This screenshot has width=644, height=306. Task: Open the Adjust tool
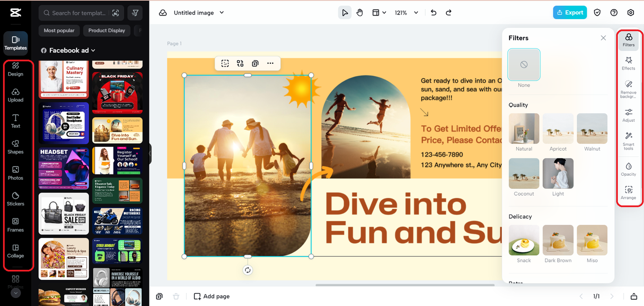pos(628,115)
